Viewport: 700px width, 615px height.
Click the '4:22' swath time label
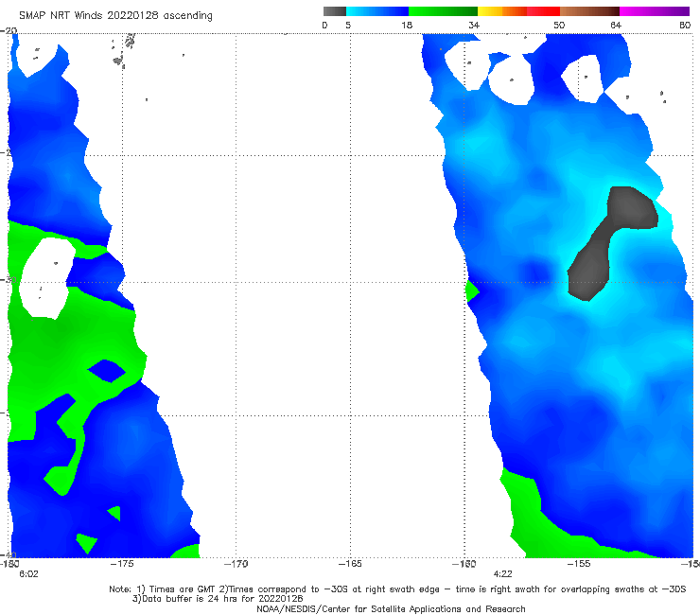pyautogui.click(x=502, y=574)
